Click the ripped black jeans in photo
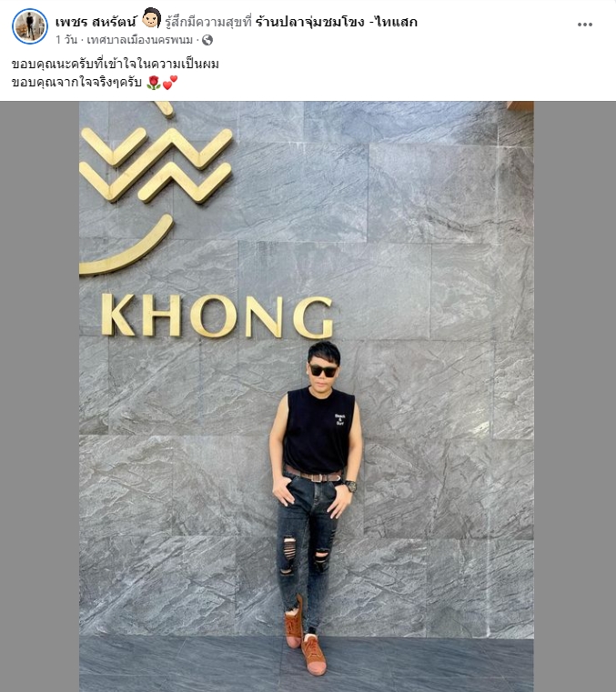The width and height of the screenshot is (616, 692). point(308,547)
